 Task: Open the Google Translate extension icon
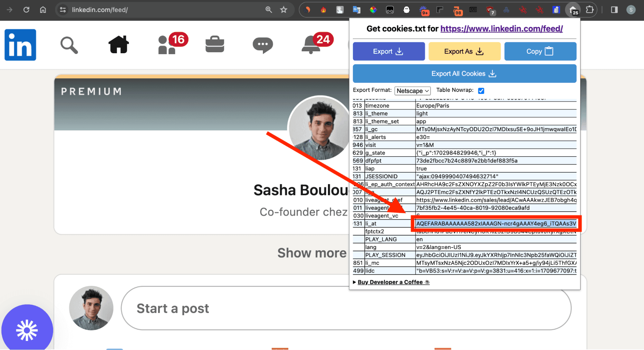(356, 10)
